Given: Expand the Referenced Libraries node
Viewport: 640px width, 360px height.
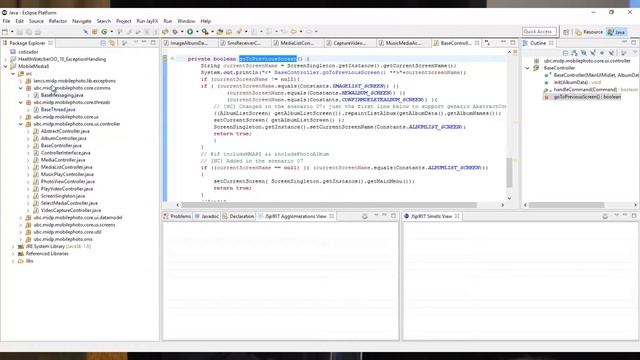Looking at the screenshot, I should (13, 254).
